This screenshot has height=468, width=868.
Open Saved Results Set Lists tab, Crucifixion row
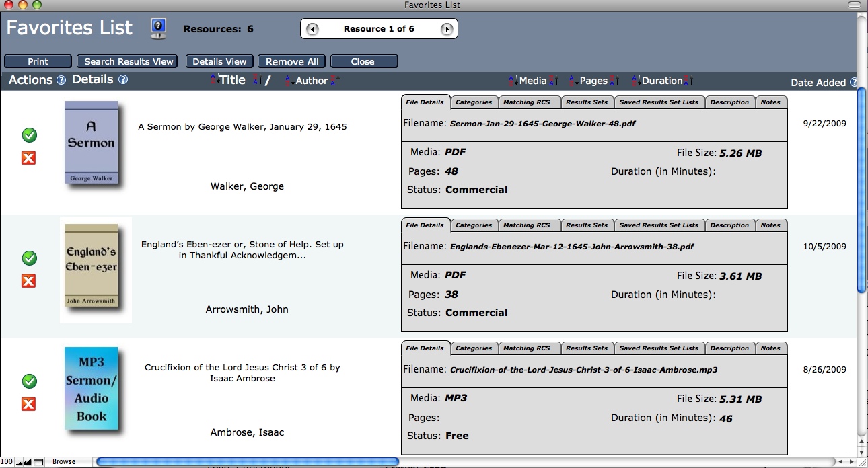(x=659, y=348)
